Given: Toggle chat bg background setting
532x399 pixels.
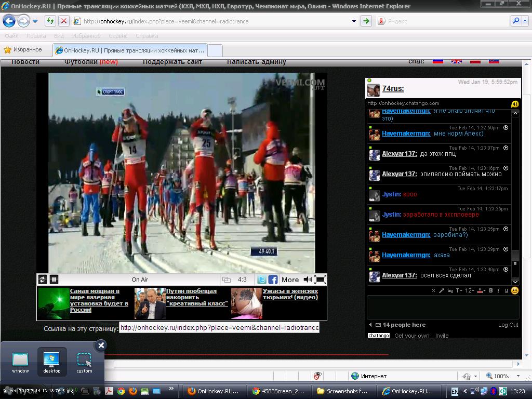Looking at the screenshot, I should (450, 290).
